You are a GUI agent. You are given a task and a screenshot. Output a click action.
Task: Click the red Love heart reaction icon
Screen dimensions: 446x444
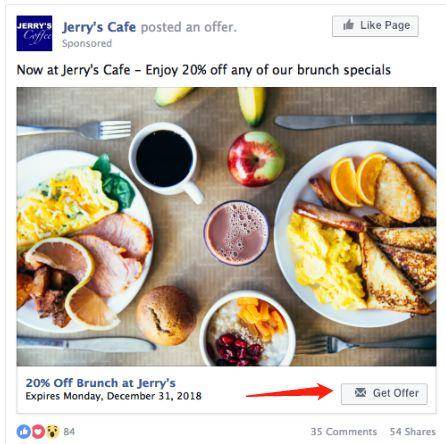38,432
